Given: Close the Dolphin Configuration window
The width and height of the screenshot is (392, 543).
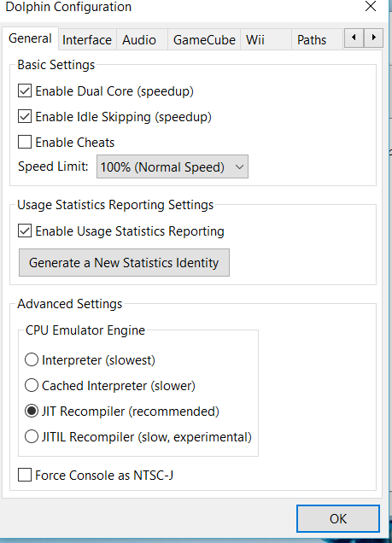Looking at the screenshot, I should point(371,6).
